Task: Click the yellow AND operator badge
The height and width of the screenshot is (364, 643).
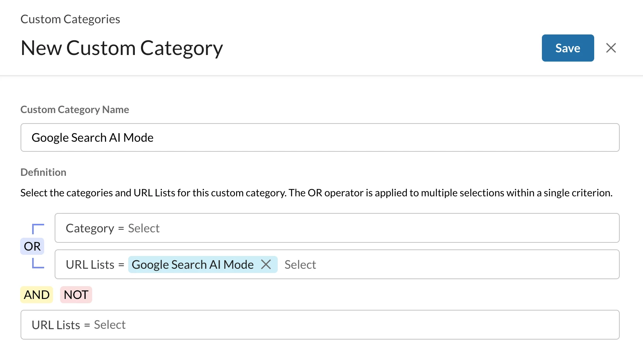Action: tap(36, 295)
